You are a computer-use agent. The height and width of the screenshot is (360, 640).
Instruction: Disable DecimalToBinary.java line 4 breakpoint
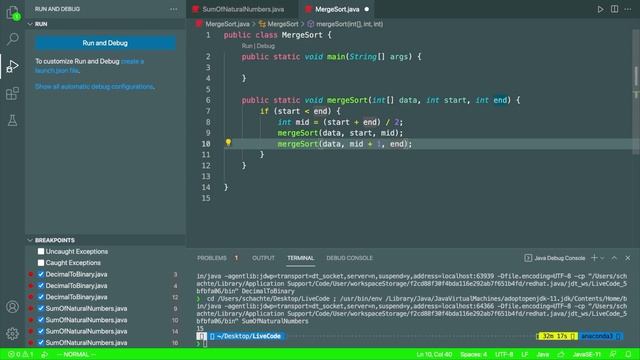pos(41,286)
